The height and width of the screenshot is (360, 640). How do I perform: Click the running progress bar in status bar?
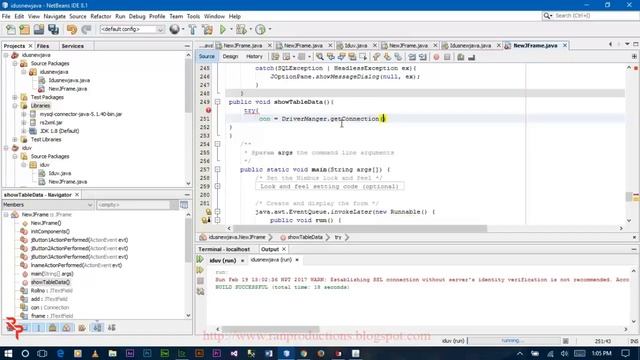coord(514,340)
